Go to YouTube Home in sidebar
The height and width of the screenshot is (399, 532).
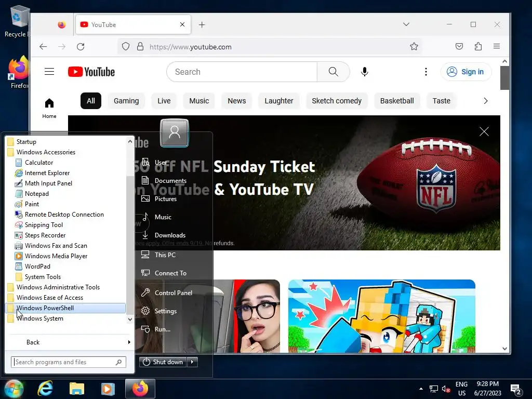point(49,108)
